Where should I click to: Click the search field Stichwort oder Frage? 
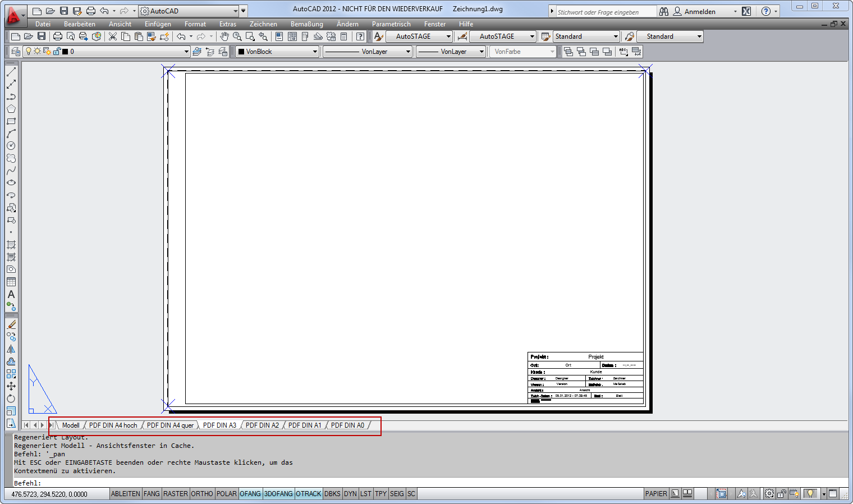tap(605, 12)
